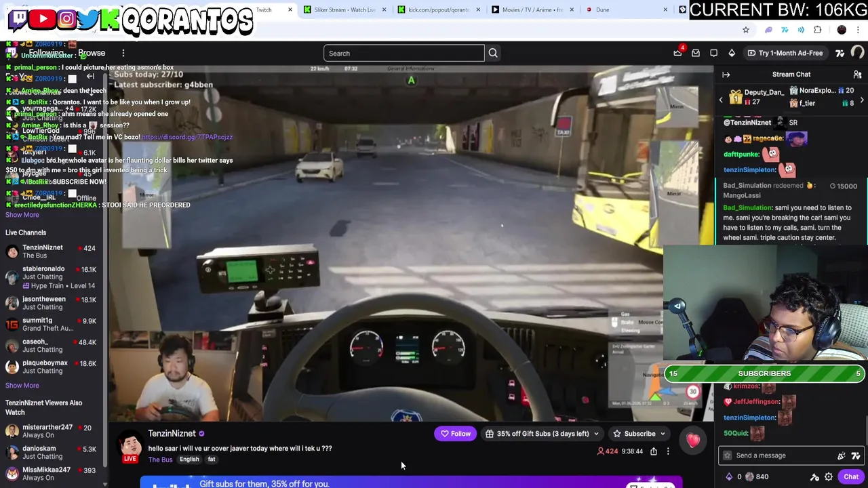Open more options dots under the stream
The height and width of the screenshot is (488, 868).
click(668, 451)
